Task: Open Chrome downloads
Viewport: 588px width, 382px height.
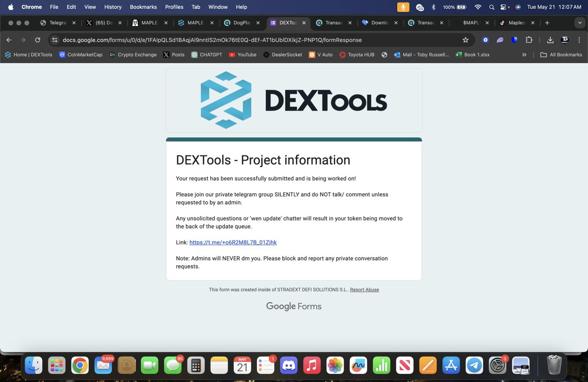Action: (550, 40)
